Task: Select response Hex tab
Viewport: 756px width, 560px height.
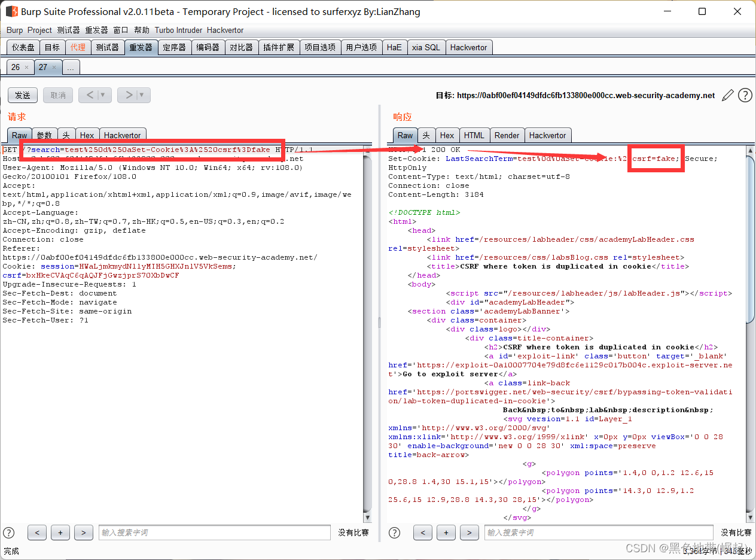Action: [x=446, y=135]
